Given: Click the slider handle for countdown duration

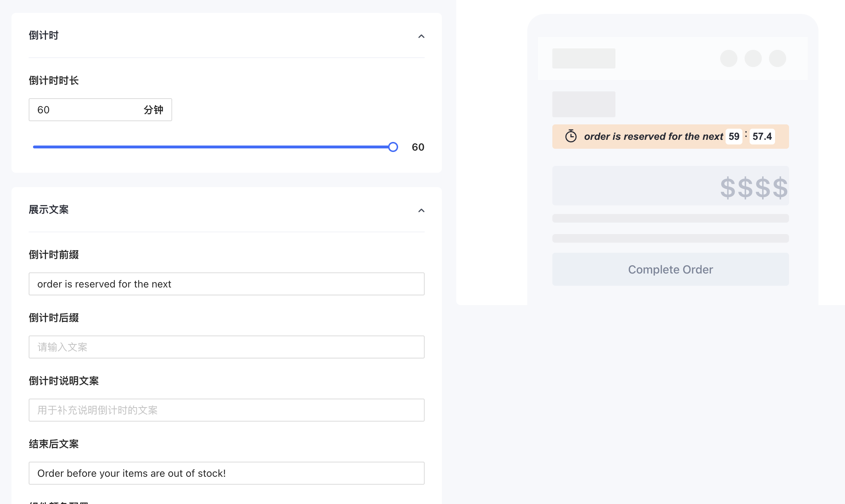Looking at the screenshot, I should pyautogui.click(x=393, y=147).
